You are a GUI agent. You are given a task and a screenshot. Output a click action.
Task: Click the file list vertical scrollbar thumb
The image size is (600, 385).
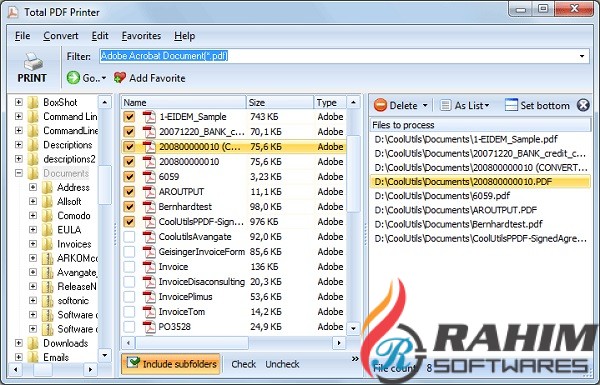click(353, 174)
